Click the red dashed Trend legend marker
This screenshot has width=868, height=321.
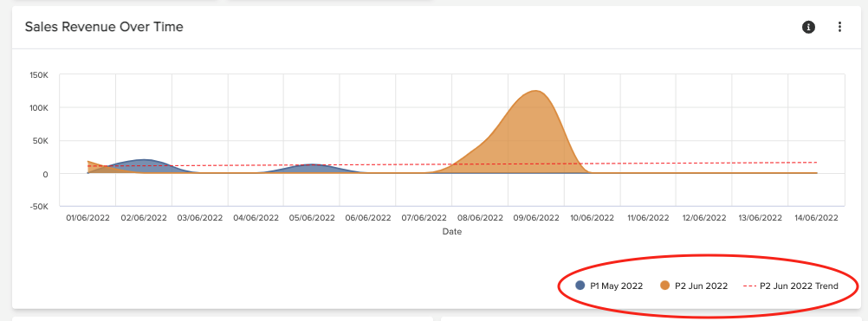pyautogui.click(x=749, y=286)
